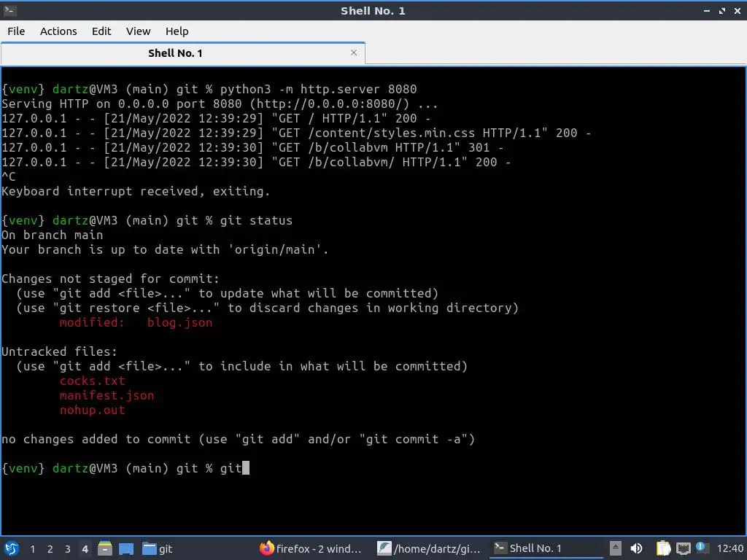Click 'Your branch is up to date' line
This screenshot has height=560, width=747.
166,249
